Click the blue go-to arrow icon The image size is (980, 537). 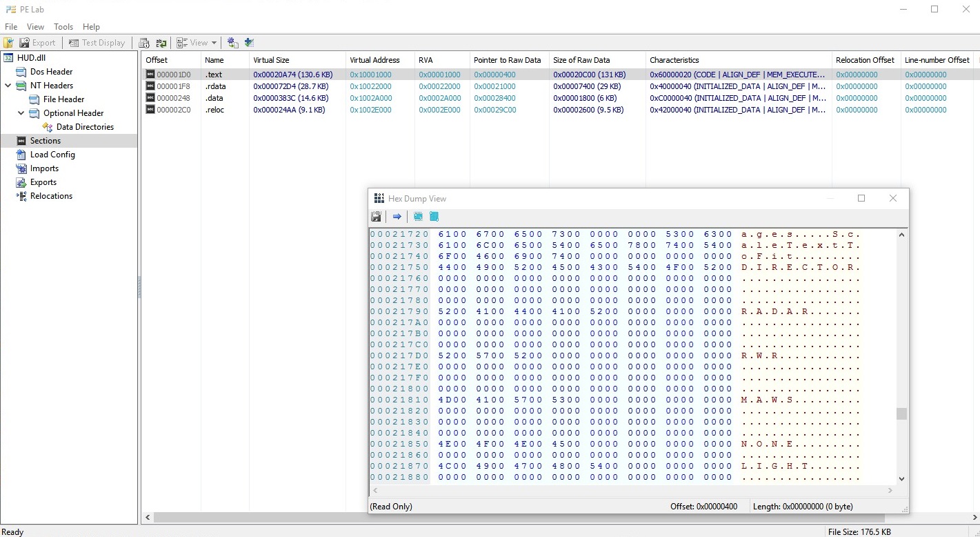click(x=397, y=217)
